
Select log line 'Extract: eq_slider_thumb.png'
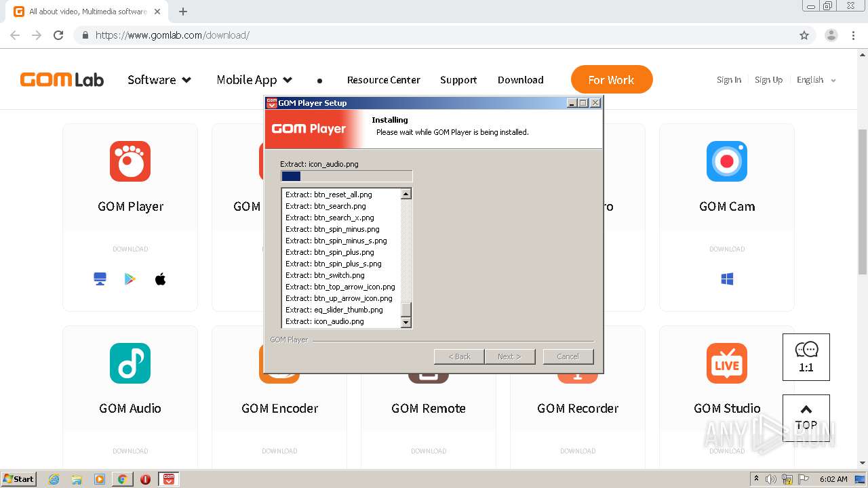coord(334,310)
